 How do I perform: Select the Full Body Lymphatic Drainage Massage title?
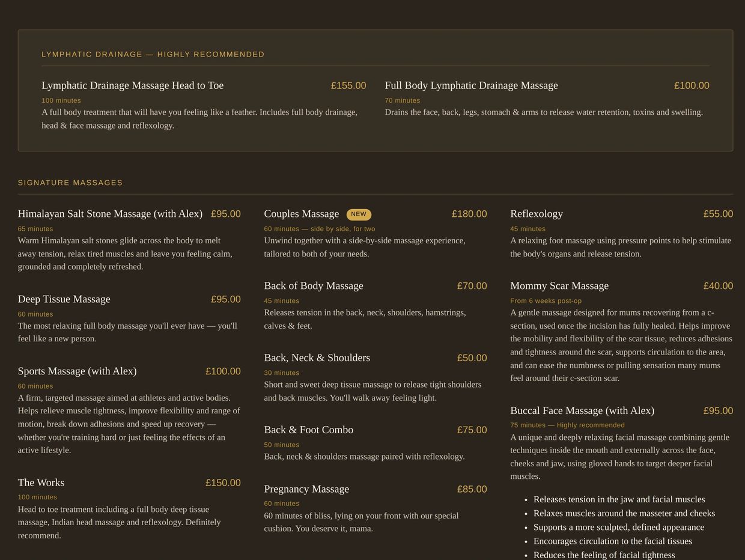471,85
